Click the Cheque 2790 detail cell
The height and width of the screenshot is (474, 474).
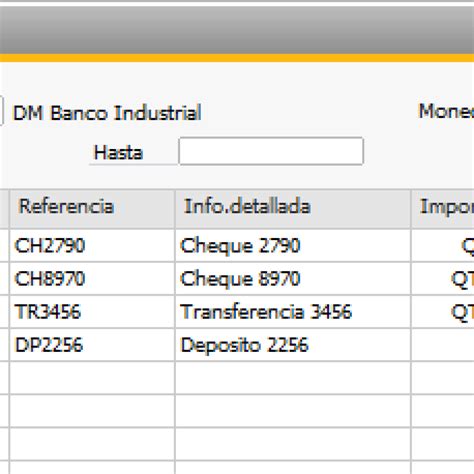[293, 246]
